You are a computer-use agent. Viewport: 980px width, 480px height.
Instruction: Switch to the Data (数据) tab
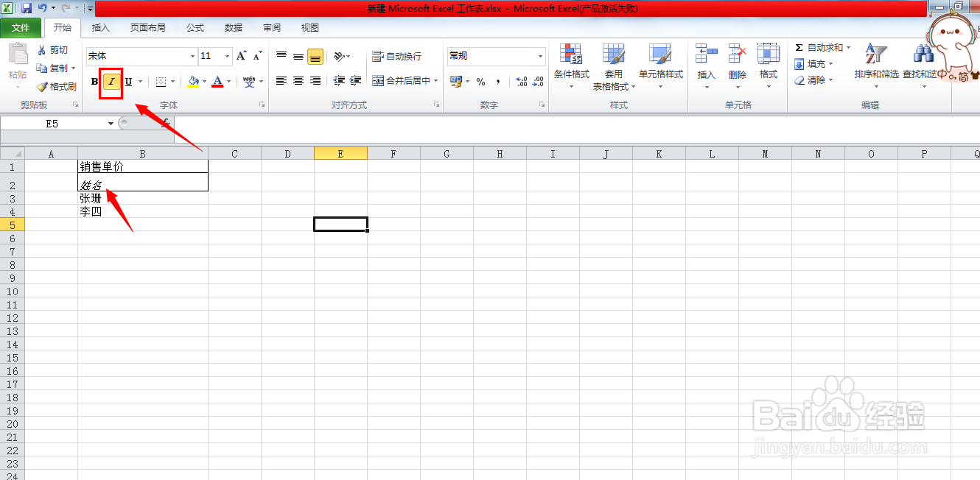click(x=234, y=28)
